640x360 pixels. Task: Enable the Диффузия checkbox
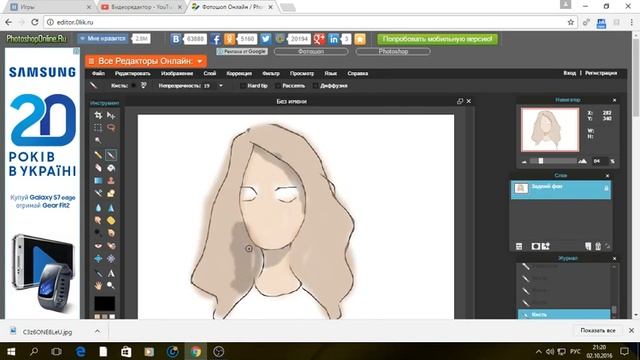pos(316,86)
